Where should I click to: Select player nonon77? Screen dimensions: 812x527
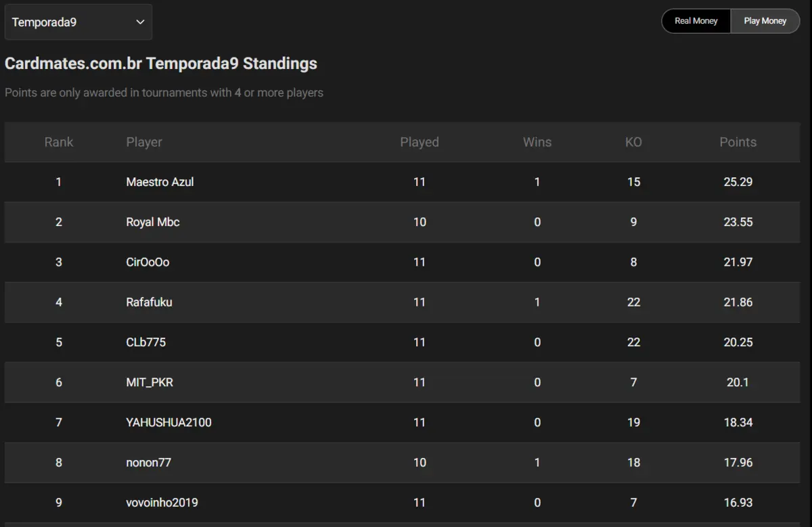pos(148,463)
